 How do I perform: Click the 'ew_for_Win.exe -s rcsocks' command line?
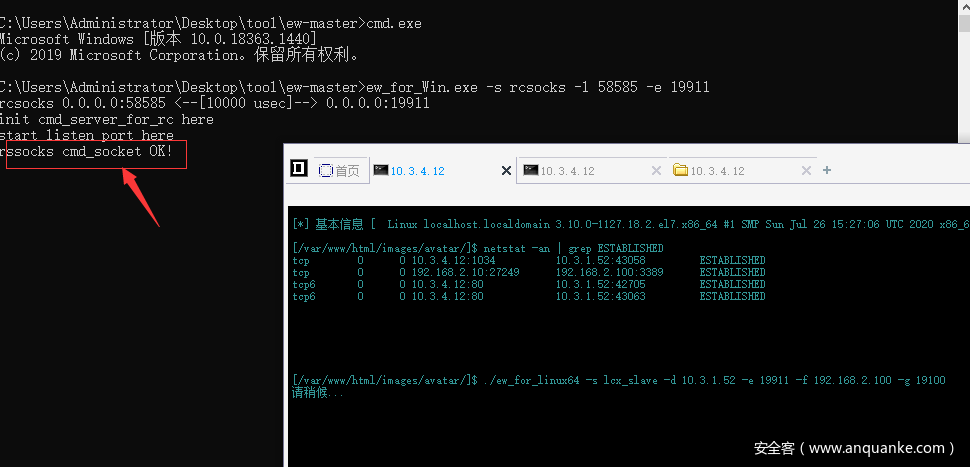[x=354, y=87]
